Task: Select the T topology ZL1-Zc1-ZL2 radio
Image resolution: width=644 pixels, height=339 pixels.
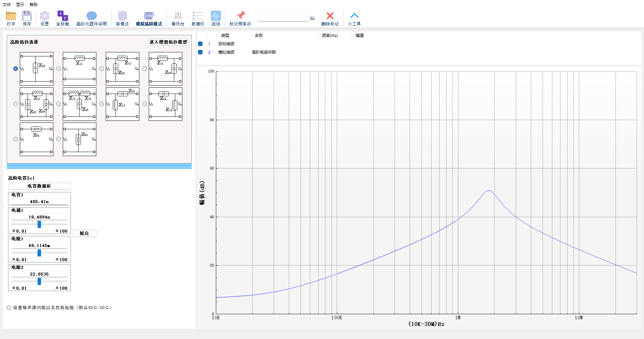Action: pyautogui.click(x=58, y=104)
